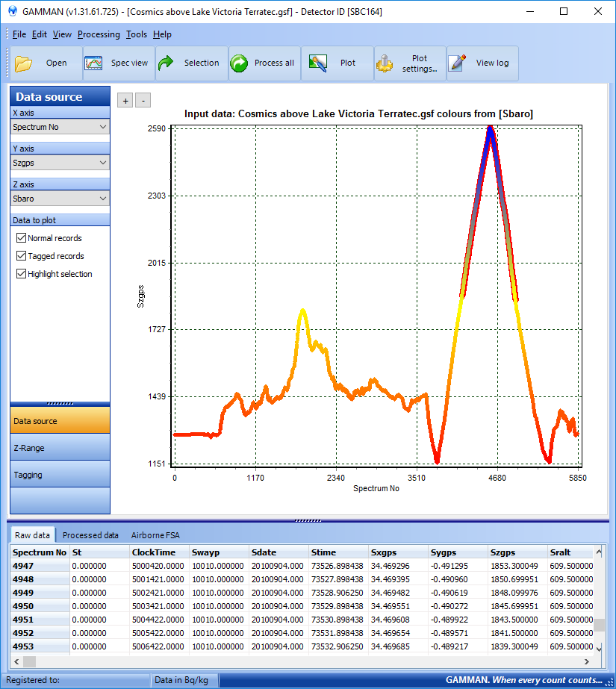Click the horizontal scrollbar under the data table
Viewport: 616px width, 689px height.
[x=299, y=661]
